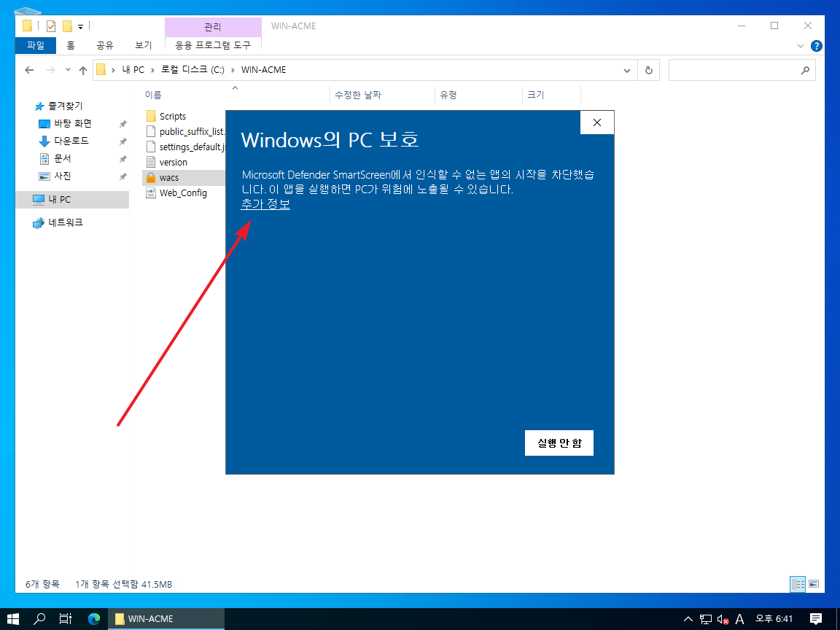The width and height of the screenshot is (840, 630).
Task: Select 네트워크 in navigation pane
Action: click(x=66, y=222)
